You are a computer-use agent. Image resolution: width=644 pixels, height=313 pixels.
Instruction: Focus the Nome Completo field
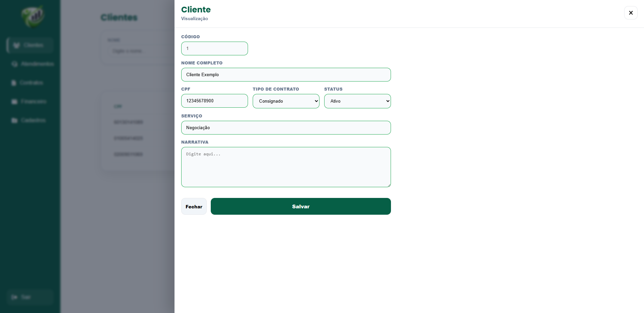pos(286,74)
